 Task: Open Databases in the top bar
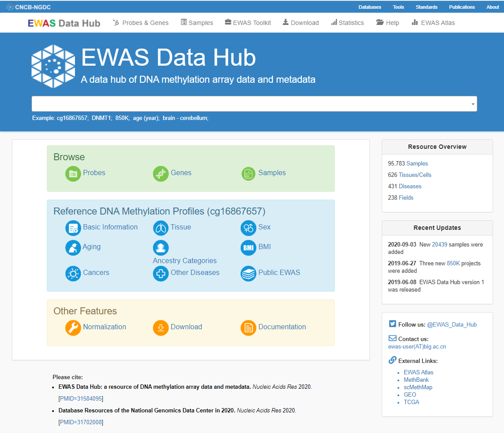pos(369,7)
